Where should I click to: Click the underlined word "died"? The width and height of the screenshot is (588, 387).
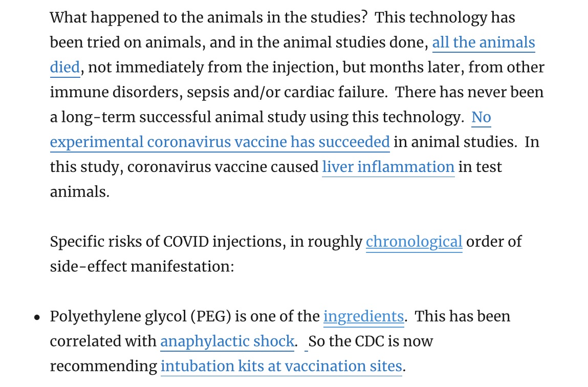point(65,68)
